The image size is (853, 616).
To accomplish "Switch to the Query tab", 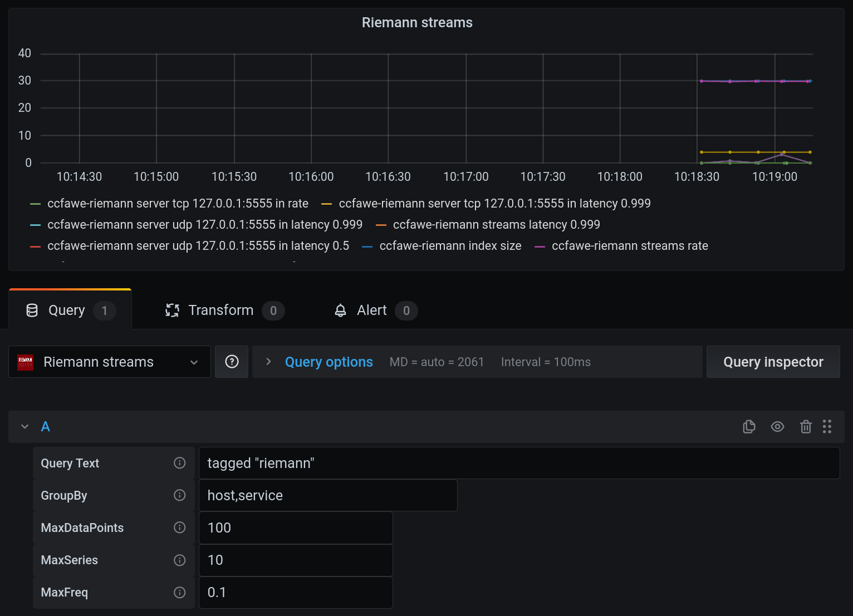I will 70,310.
